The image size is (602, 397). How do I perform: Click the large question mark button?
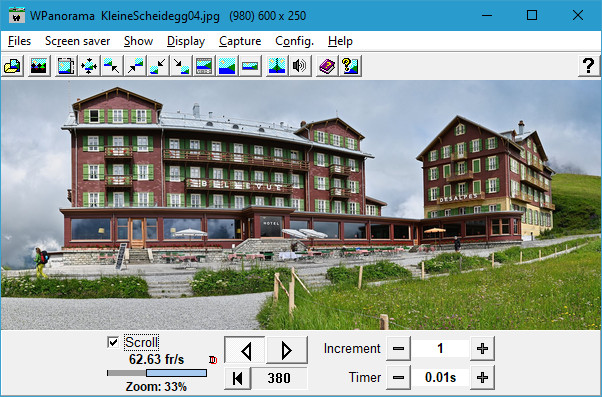tap(589, 66)
